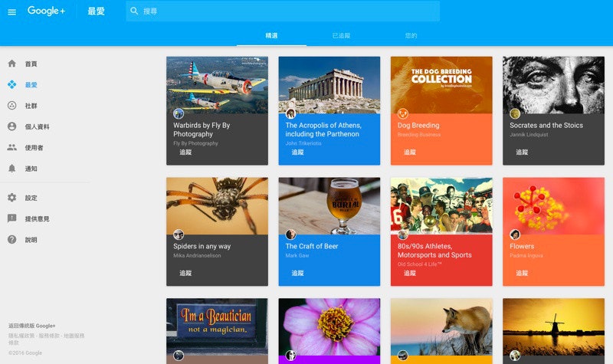Switch to the 您的 tab
This screenshot has height=364, width=613.
(x=411, y=35)
